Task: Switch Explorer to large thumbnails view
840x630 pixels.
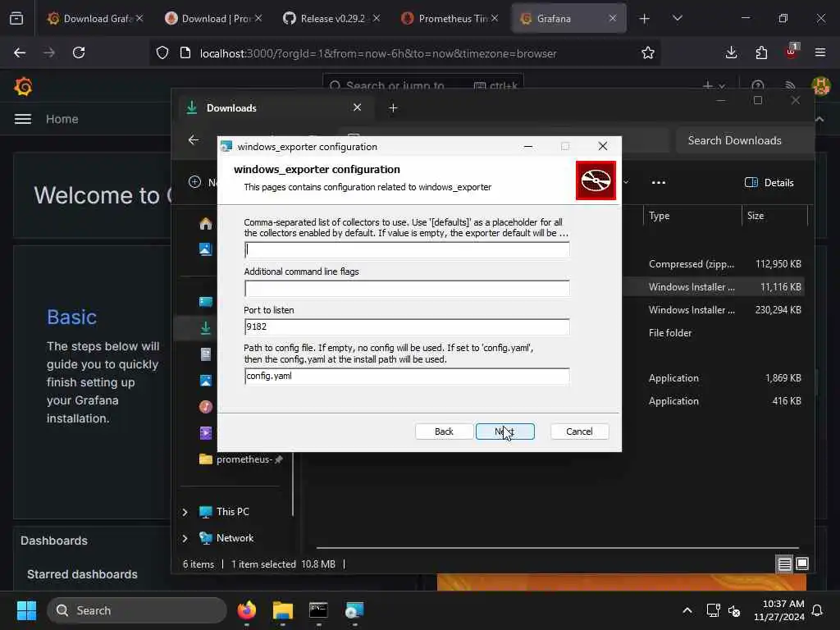Action: [802, 564]
